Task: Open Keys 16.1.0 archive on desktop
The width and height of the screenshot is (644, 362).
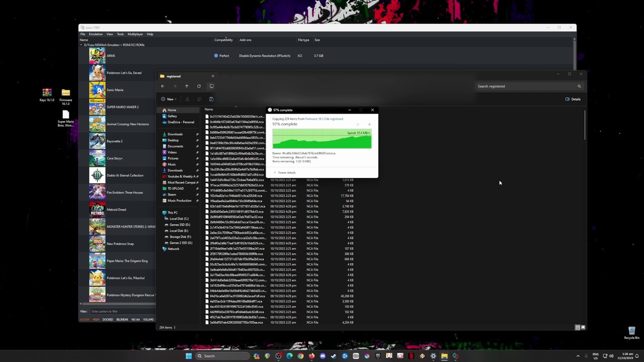Action: [x=47, y=95]
